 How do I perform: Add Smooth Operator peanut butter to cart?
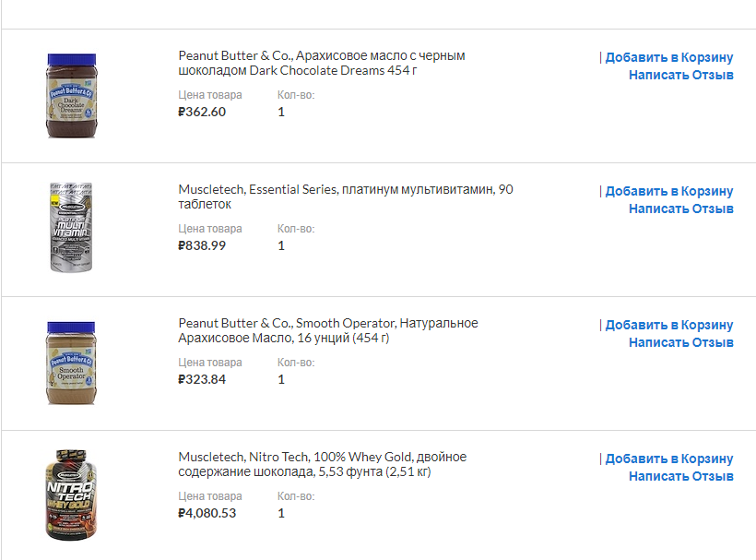[x=669, y=325]
